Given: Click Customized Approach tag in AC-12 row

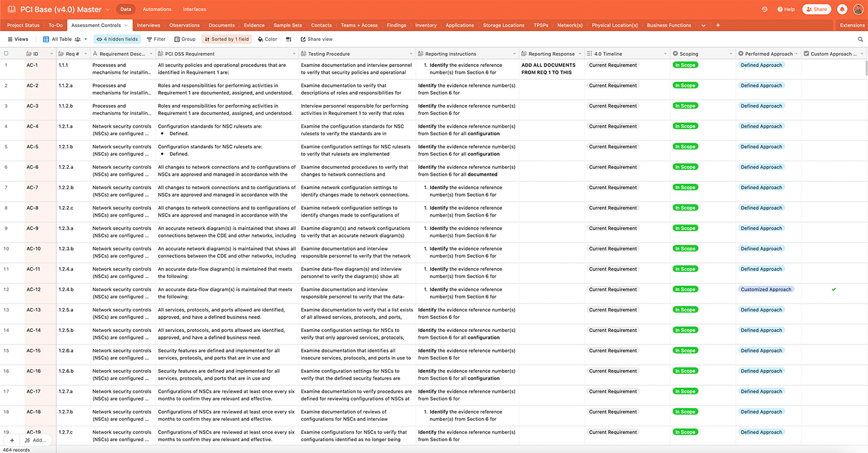Looking at the screenshot, I should coord(766,289).
